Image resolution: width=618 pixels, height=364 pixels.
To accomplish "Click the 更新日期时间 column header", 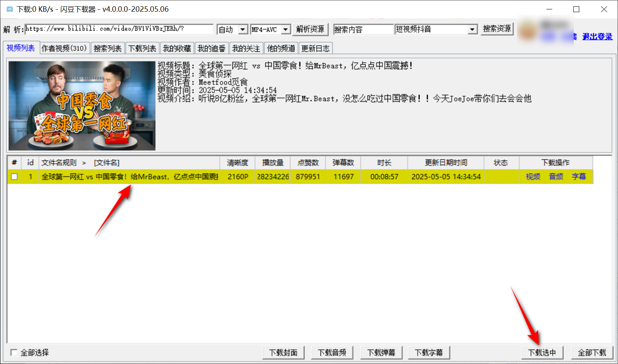I will (446, 162).
